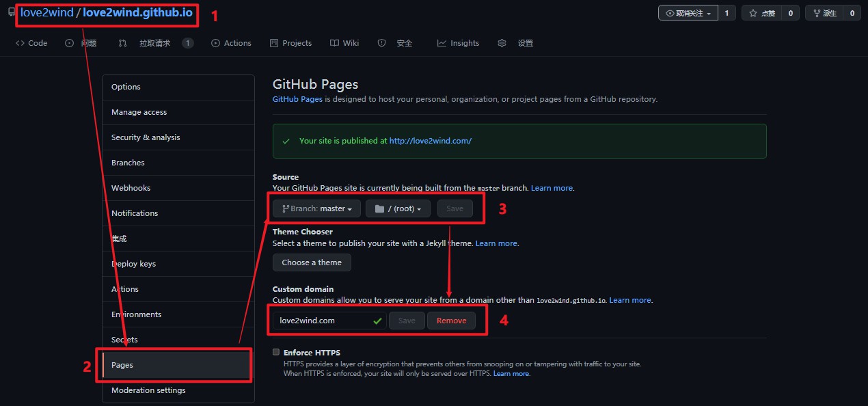Click the play icon of the Actions tab
This screenshot has height=406, width=868.
click(x=216, y=43)
